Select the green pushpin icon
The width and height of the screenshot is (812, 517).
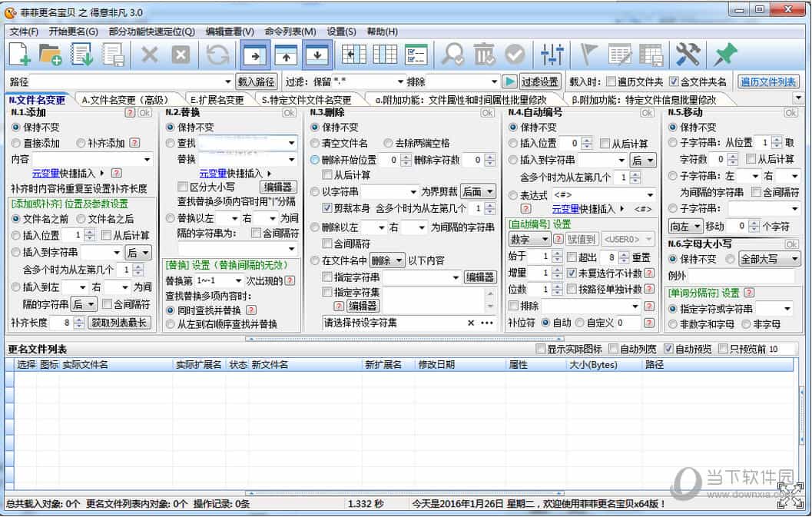pyautogui.click(x=723, y=55)
